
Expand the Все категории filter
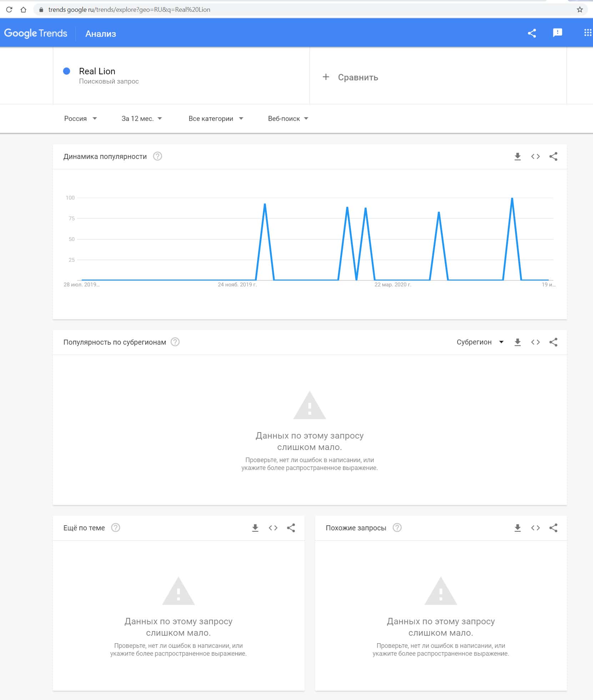[x=216, y=119]
